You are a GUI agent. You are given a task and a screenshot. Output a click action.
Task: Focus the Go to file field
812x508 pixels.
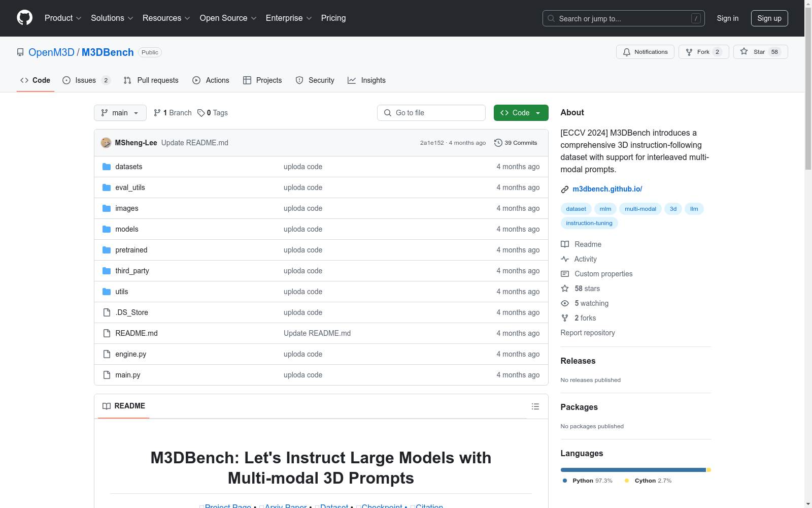click(431, 113)
